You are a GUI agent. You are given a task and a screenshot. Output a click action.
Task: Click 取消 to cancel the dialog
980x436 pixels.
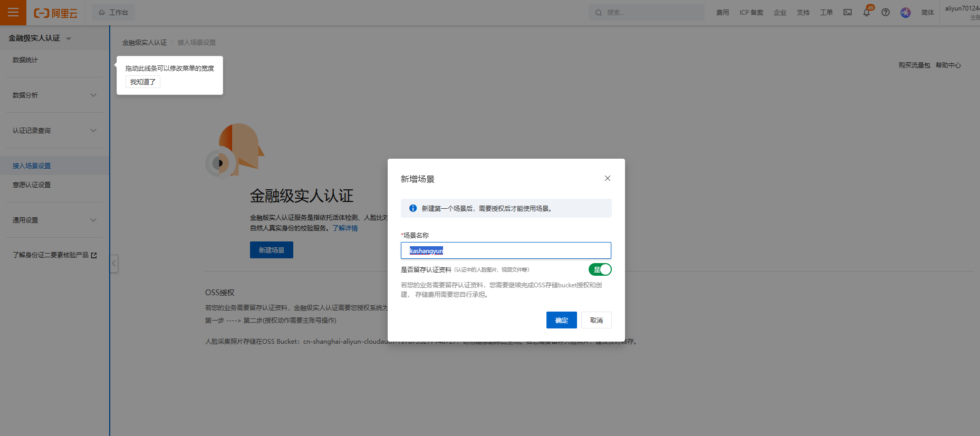[596, 320]
